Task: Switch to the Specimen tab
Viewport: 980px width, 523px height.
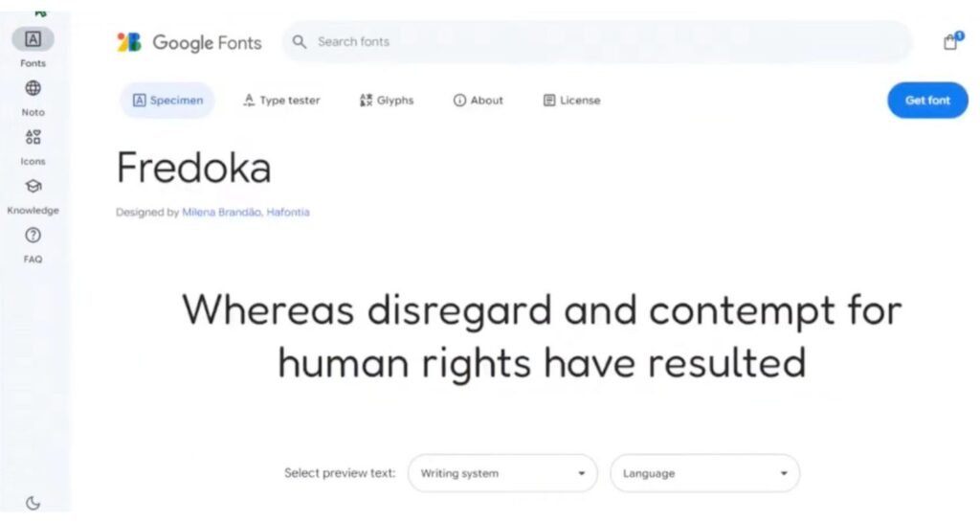Action: (167, 100)
